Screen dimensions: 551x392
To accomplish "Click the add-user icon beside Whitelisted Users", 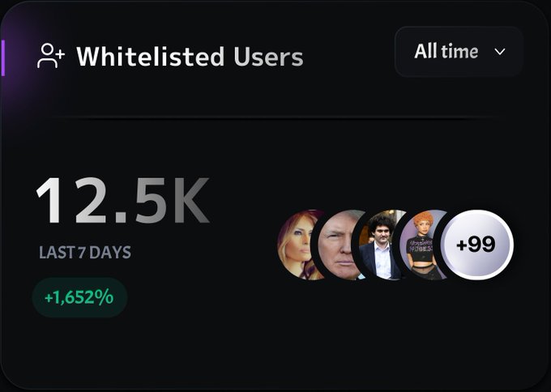I will tap(51, 56).
